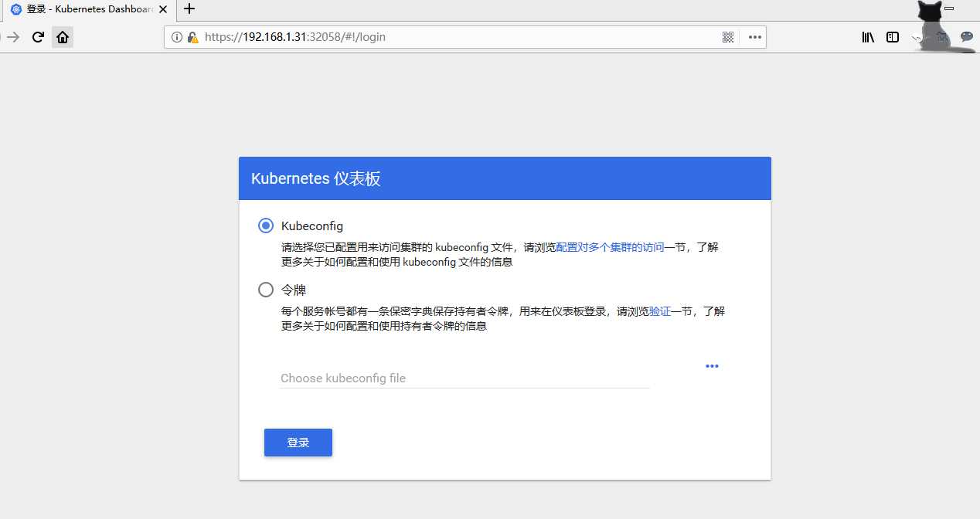Image resolution: width=980 pixels, height=519 pixels.
Task: Click the Choose kubeconfig file field
Action: tap(464, 378)
